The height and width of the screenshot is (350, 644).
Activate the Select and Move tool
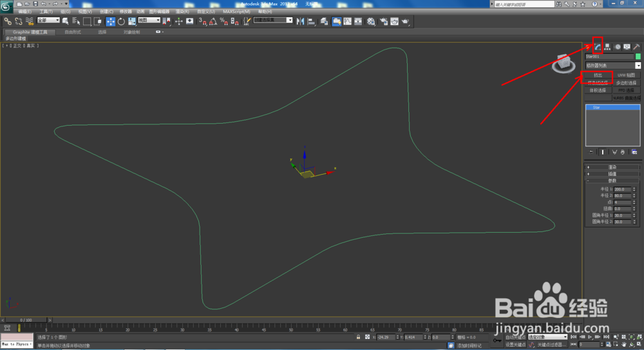click(x=111, y=21)
